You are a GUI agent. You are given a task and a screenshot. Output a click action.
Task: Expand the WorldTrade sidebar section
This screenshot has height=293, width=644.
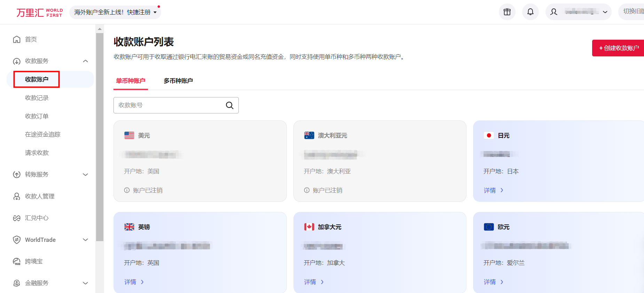[x=85, y=240]
